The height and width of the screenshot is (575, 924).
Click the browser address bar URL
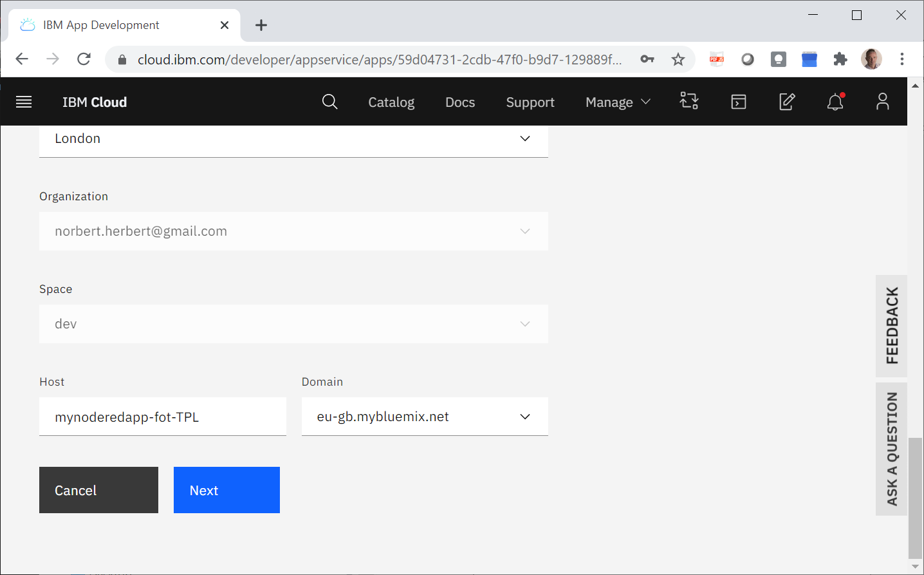[380, 60]
